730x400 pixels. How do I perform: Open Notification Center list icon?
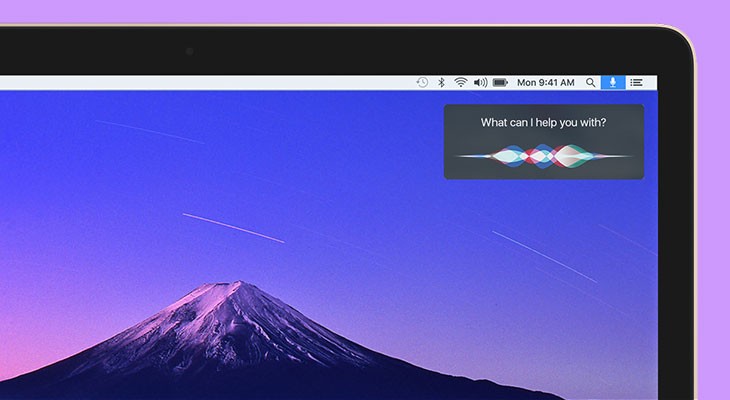(636, 82)
